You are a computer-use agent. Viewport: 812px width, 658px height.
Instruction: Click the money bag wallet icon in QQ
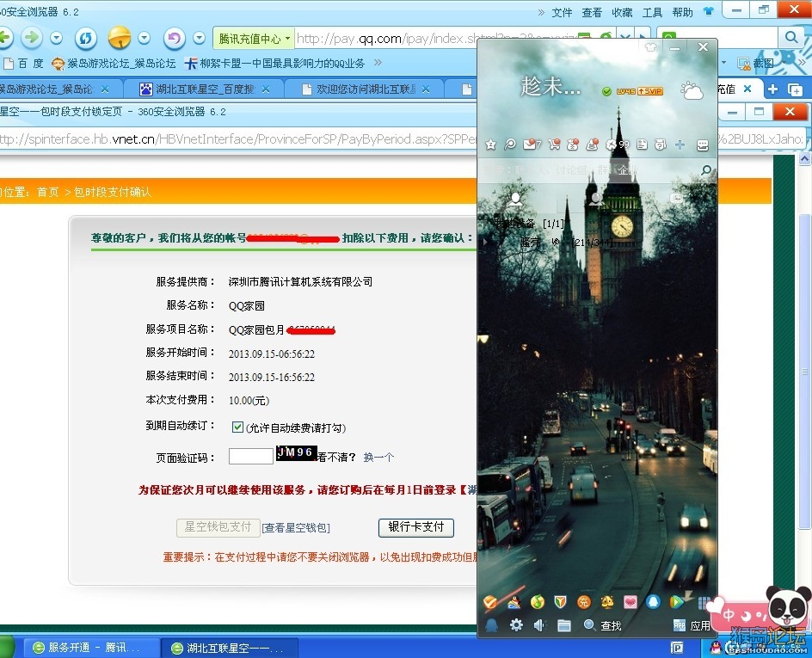pyautogui.click(x=573, y=145)
